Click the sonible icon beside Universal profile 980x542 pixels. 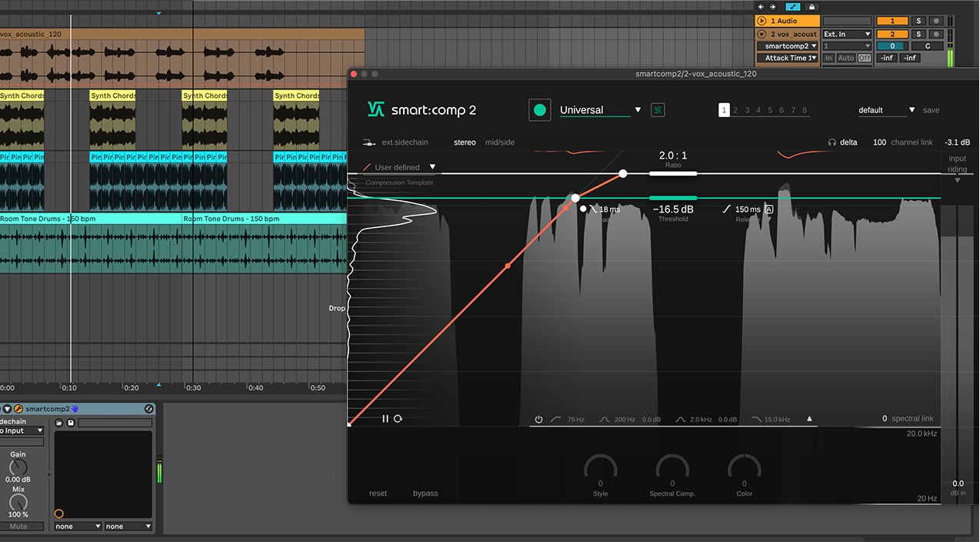click(658, 110)
